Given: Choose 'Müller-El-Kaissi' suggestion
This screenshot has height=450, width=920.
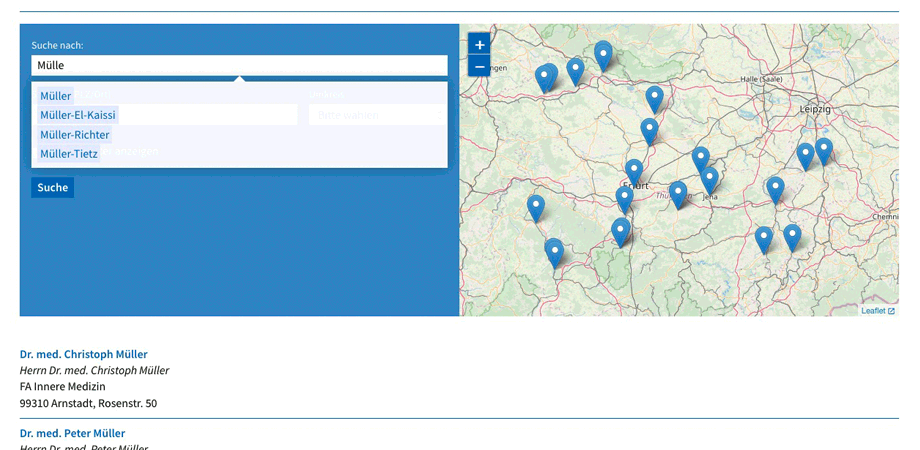Looking at the screenshot, I should [x=78, y=115].
